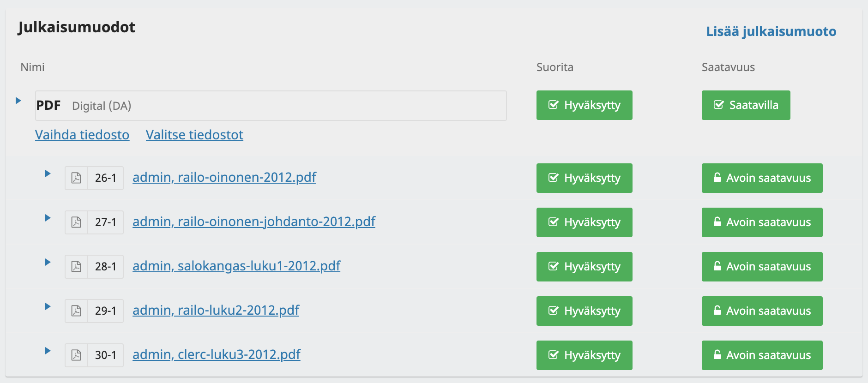Open Lisää julkaisumuoto link
This screenshot has width=868, height=383.
tap(771, 31)
